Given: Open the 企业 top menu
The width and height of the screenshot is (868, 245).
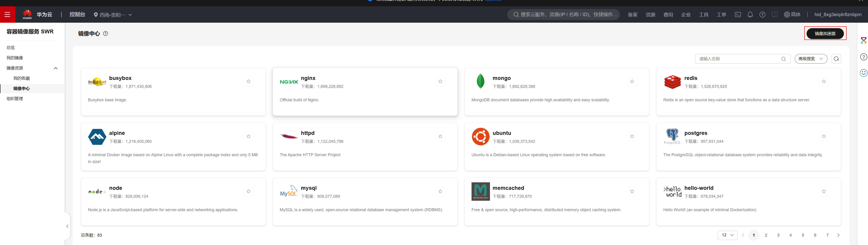Looking at the screenshot, I should tap(686, 15).
